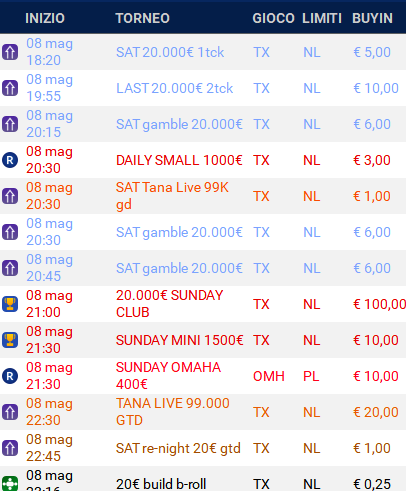This screenshot has width=406, height=491.
Task: Open the SAT re-night 20€ gtd tournament
Action: click(x=178, y=448)
